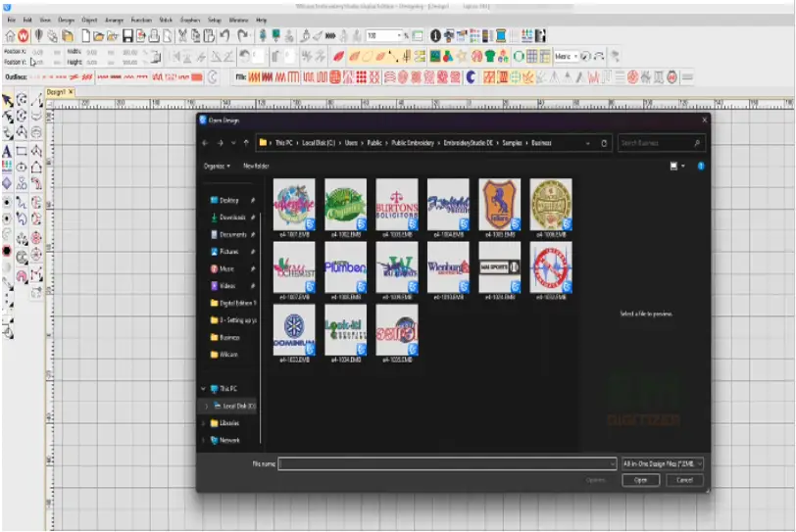This screenshot has height=532, width=796.
Task: Expand the Libraries tree node
Action: [204, 423]
